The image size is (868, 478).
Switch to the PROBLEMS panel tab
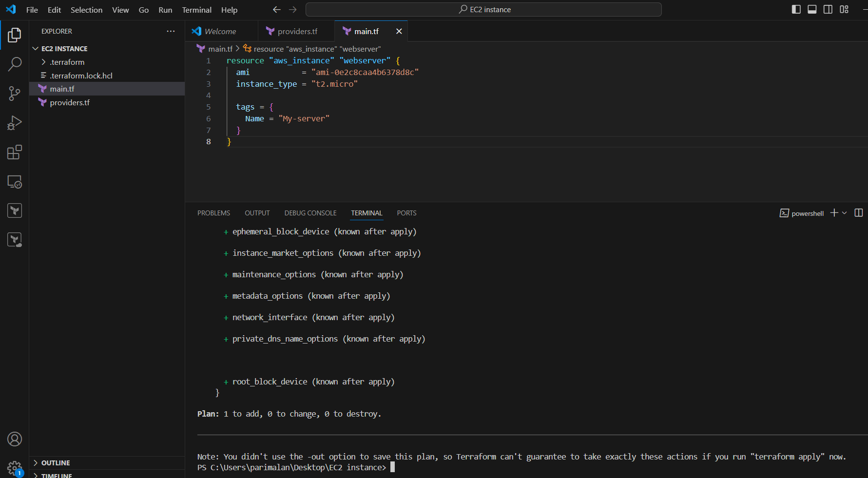point(213,213)
